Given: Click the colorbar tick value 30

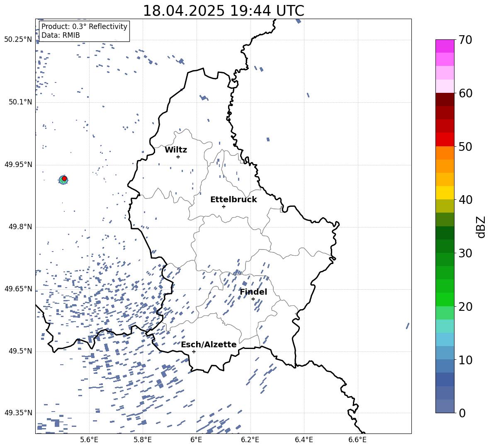Looking at the screenshot, I should pos(466,253).
